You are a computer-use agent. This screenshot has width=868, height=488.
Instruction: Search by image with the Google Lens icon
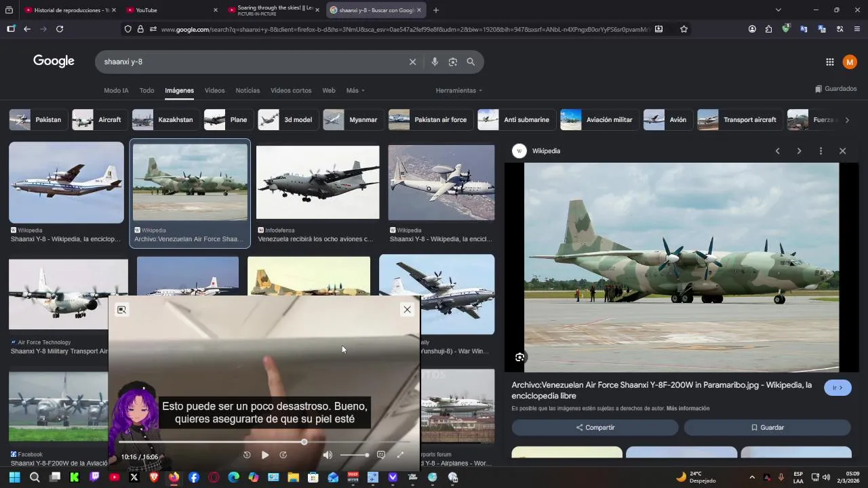(x=453, y=62)
